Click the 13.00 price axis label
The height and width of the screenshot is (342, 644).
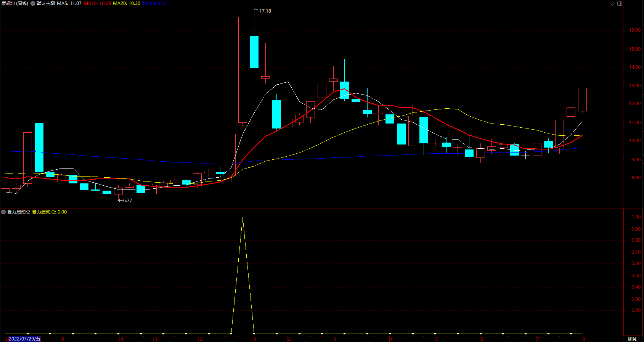point(635,86)
